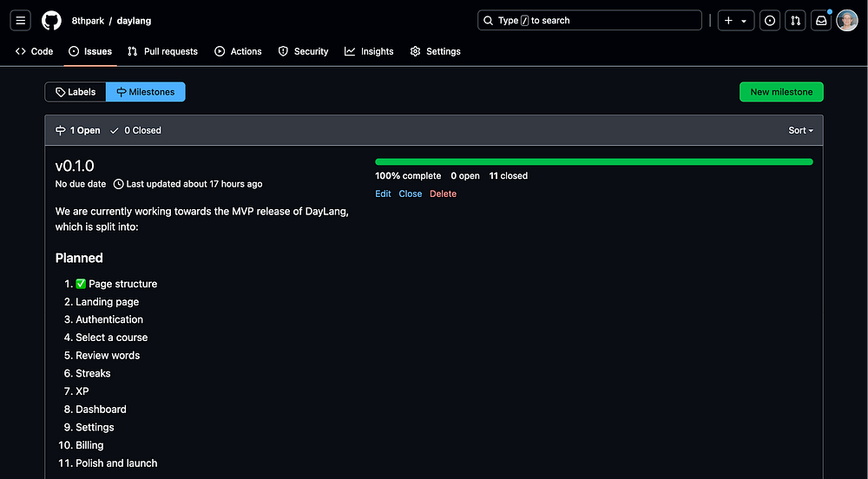Switch to the Security tab
The height and width of the screenshot is (479, 868).
tap(303, 51)
